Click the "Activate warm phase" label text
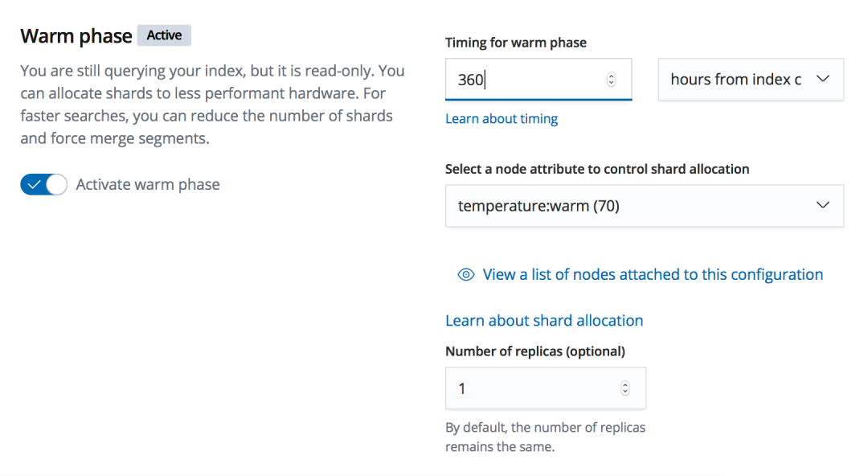The width and height of the screenshot is (868, 476). [x=148, y=185]
